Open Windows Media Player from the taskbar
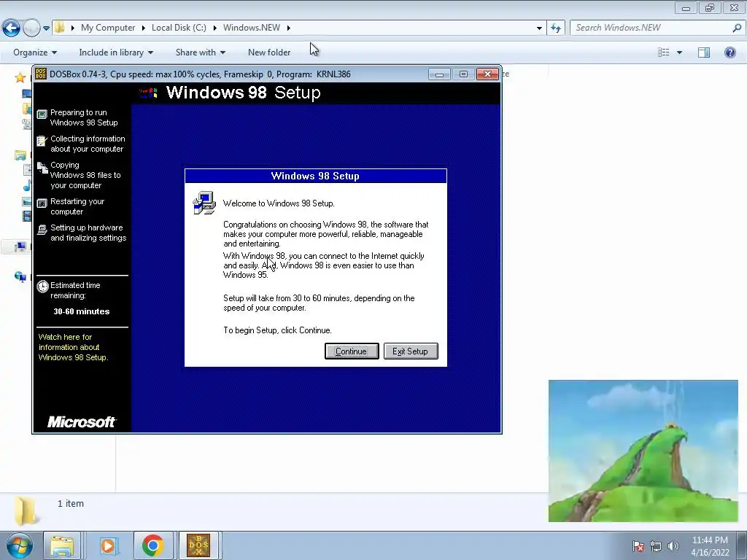This screenshot has height=560, width=747. tap(108, 545)
